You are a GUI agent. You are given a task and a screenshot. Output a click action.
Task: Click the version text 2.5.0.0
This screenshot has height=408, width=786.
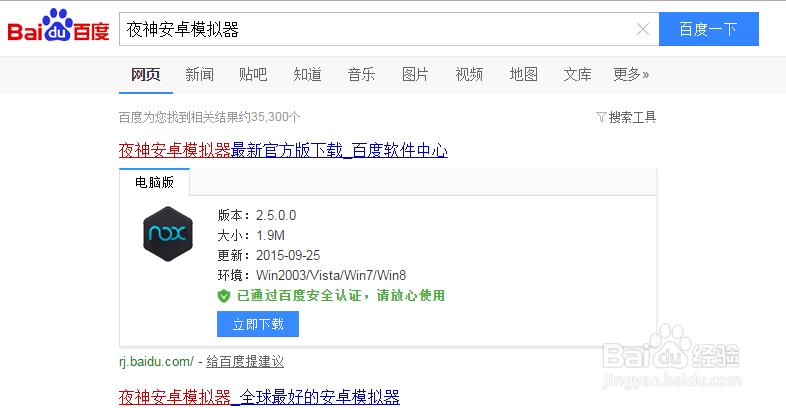(x=276, y=216)
